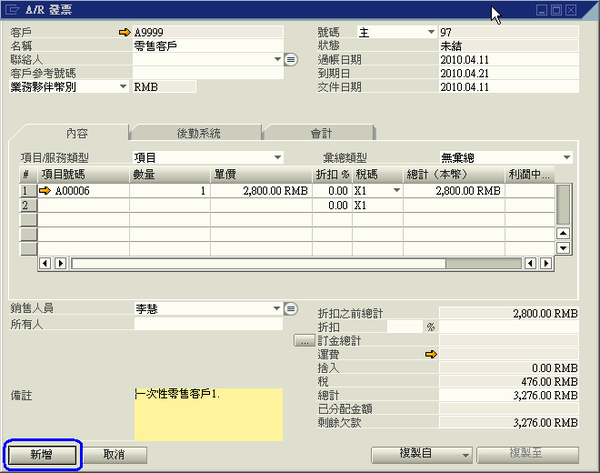The height and width of the screenshot is (473, 600).
Task: Click the rounding (捨入) value 0.00 RMB
Action: point(509,368)
